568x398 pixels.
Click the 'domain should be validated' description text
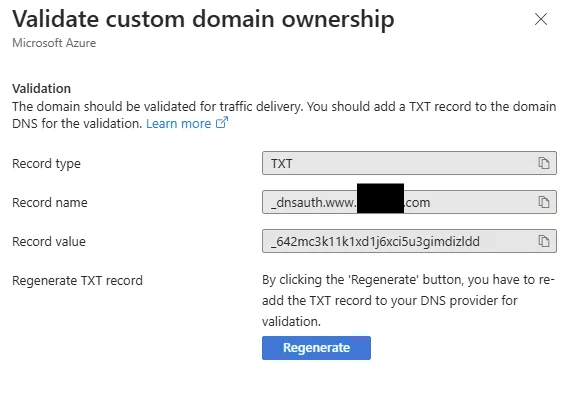(284, 115)
